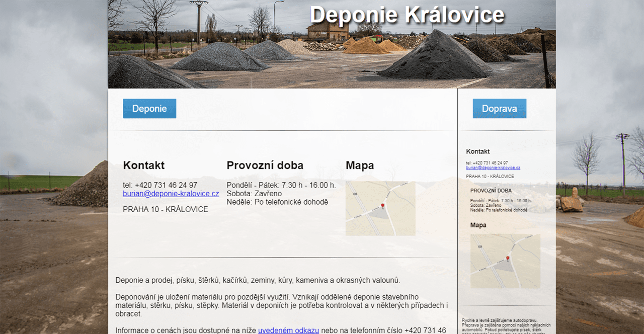This screenshot has height=334, width=644.
Task: Click the large 'Mapa' heading
Action: [360, 165]
